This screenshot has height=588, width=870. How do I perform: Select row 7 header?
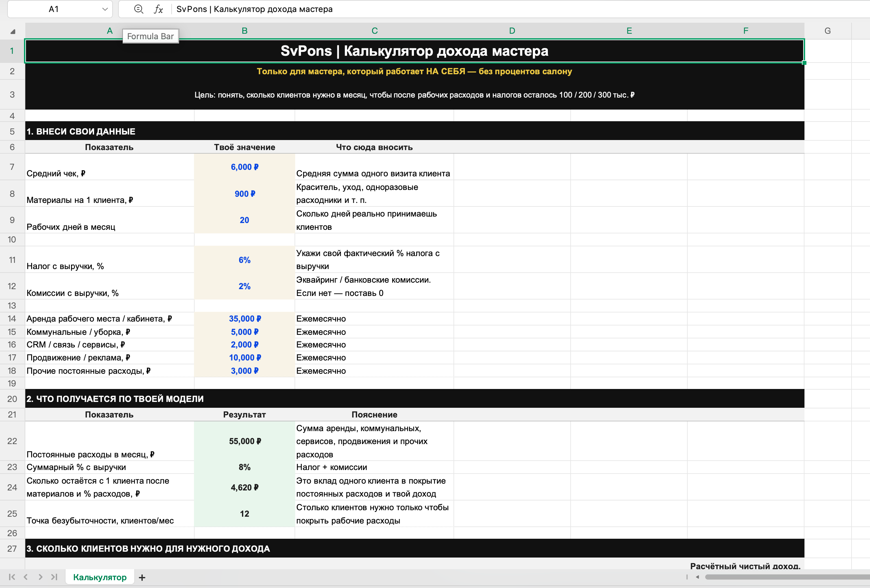click(x=12, y=167)
